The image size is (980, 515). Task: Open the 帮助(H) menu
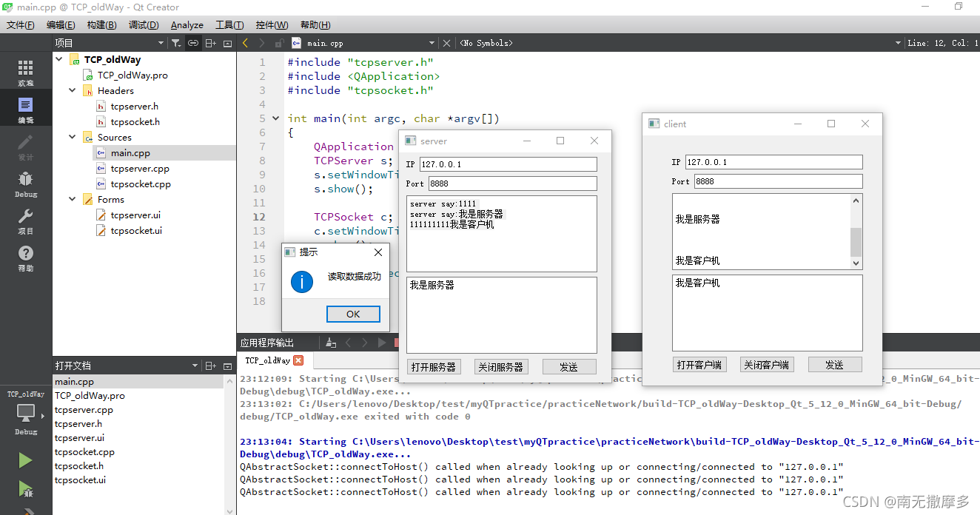315,25
